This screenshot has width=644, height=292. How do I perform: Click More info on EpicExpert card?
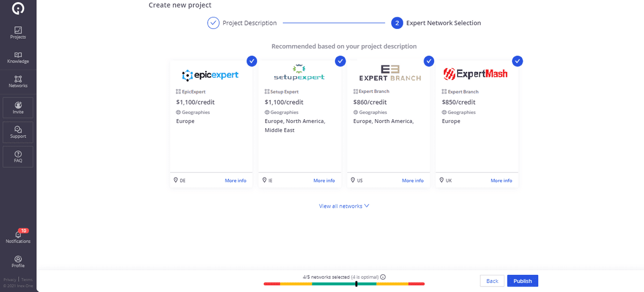pos(236,180)
